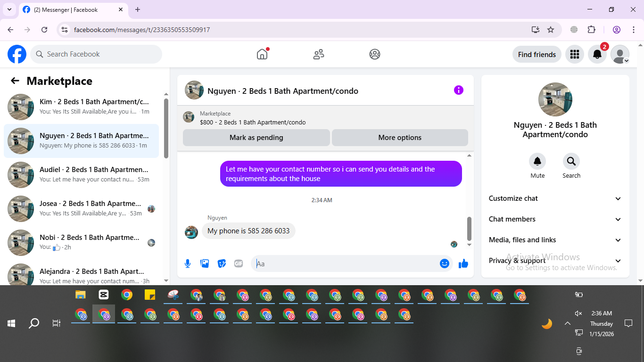Choose a sticker from the sticker icon
The image size is (644, 362).
click(222, 263)
